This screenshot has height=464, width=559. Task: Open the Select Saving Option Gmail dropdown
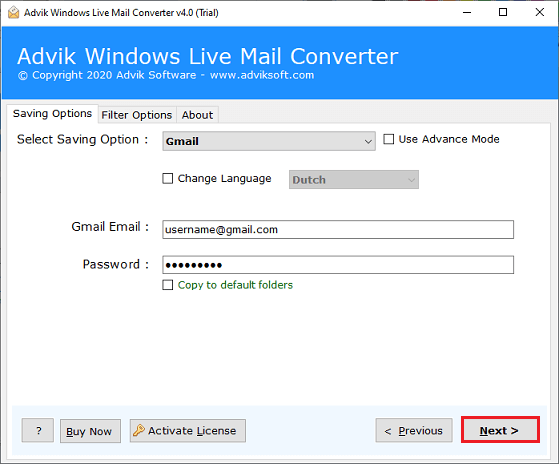point(269,141)
